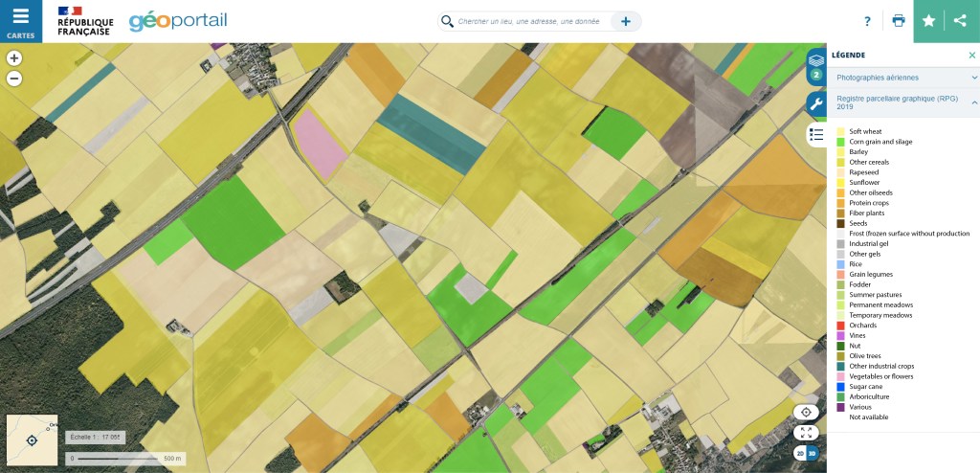Open the wrench map tools panel
The height and width of the screenshot is (473, 980).
click(x=816, y=103)
